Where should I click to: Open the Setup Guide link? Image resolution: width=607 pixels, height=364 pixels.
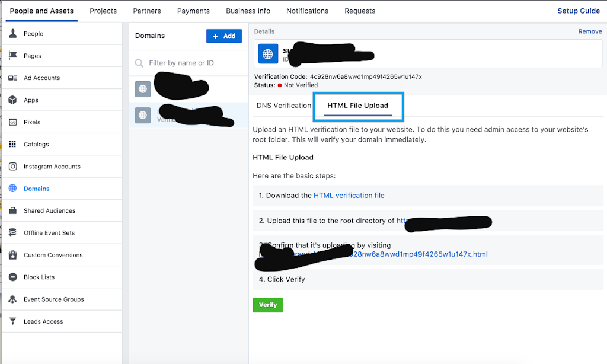click(x=579, y=11)
